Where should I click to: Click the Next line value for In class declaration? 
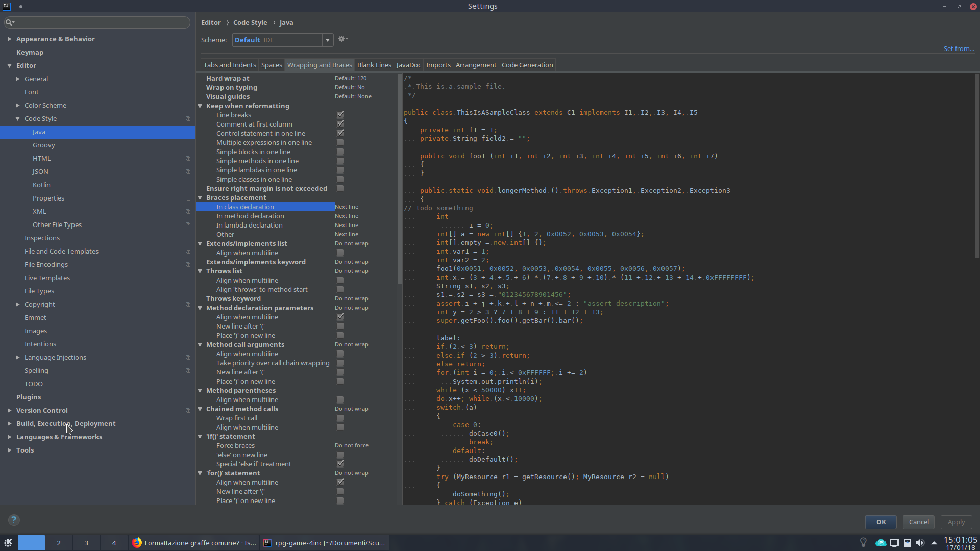(x=347, y=207)
